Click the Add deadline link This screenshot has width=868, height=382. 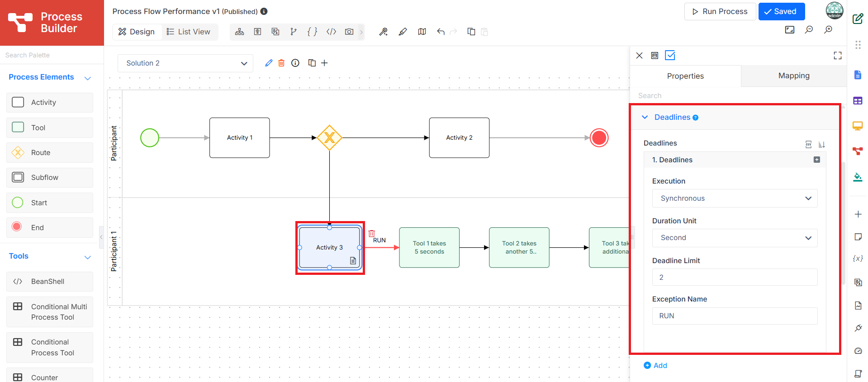(x=655, y=365)
